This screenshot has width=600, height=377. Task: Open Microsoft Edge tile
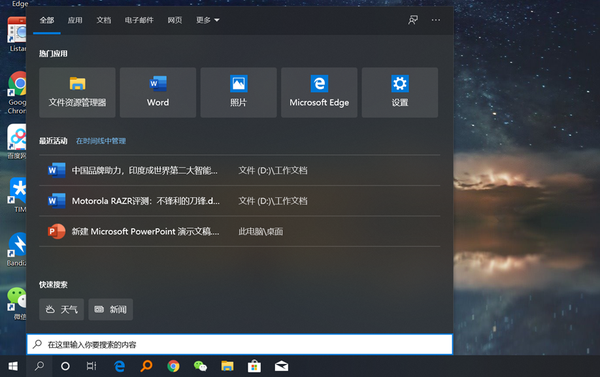tap(319, 93)
